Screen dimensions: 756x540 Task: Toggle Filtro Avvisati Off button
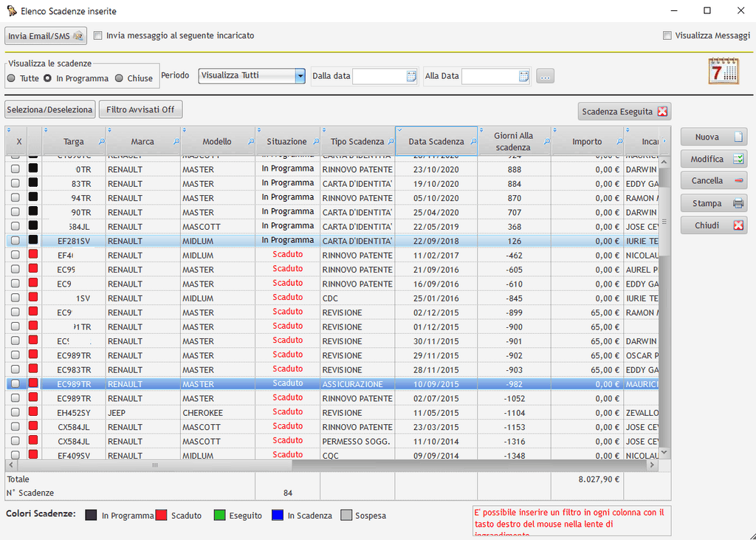point(140,109)
